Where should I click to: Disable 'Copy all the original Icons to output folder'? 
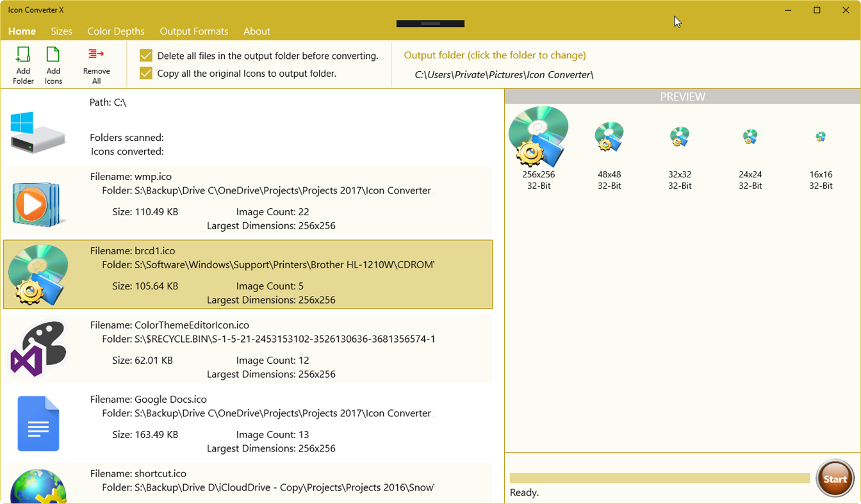coord(146,73)
